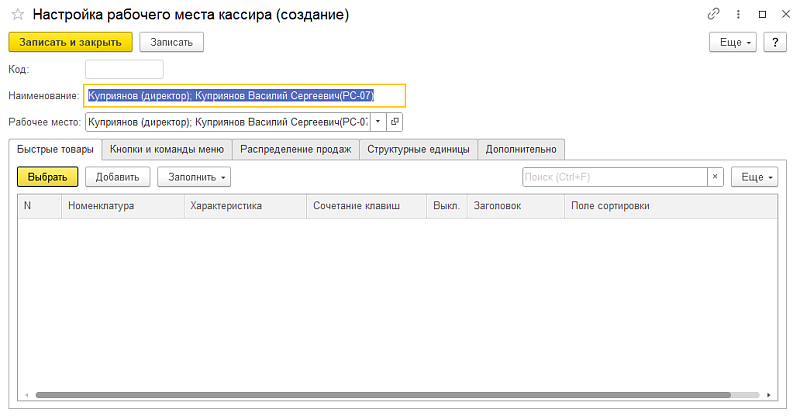800x416 pixels.
Task: Click the open icon next to Рабочее место
Action: tap(394, 122)
